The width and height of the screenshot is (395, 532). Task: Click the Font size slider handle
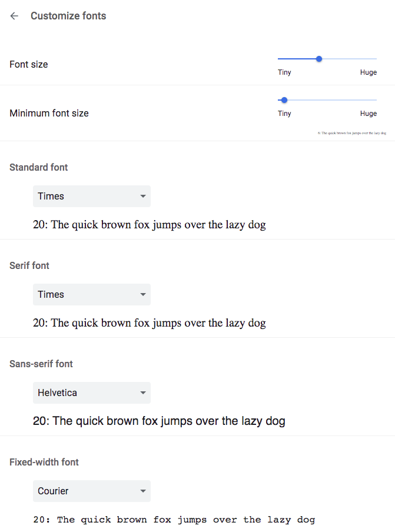point(319,59)
